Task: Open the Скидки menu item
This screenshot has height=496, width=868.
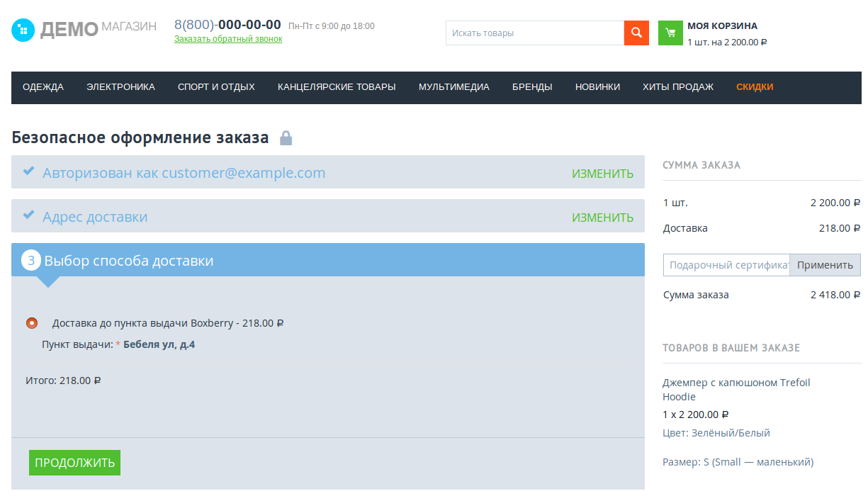Action: [755, 87]
